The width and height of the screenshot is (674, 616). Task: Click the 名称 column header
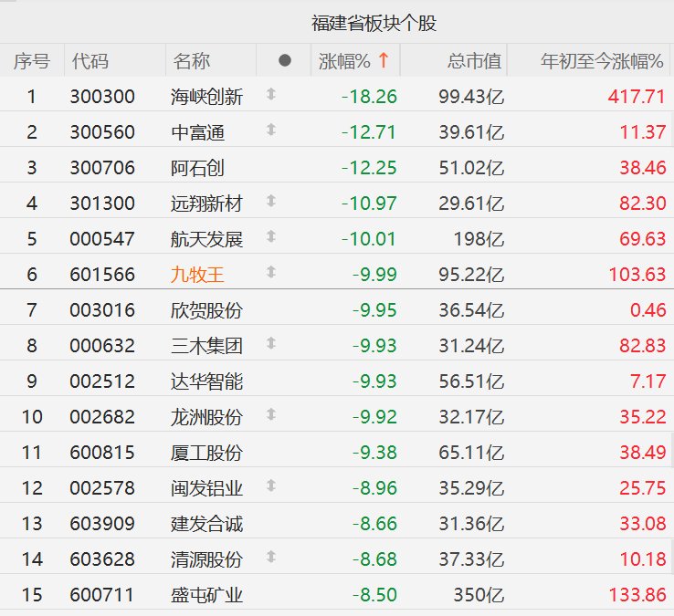(192, 61)
